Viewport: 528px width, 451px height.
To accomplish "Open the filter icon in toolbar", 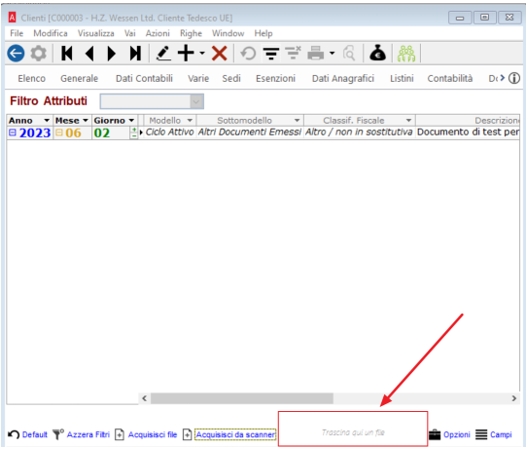I will coord(271,53).
